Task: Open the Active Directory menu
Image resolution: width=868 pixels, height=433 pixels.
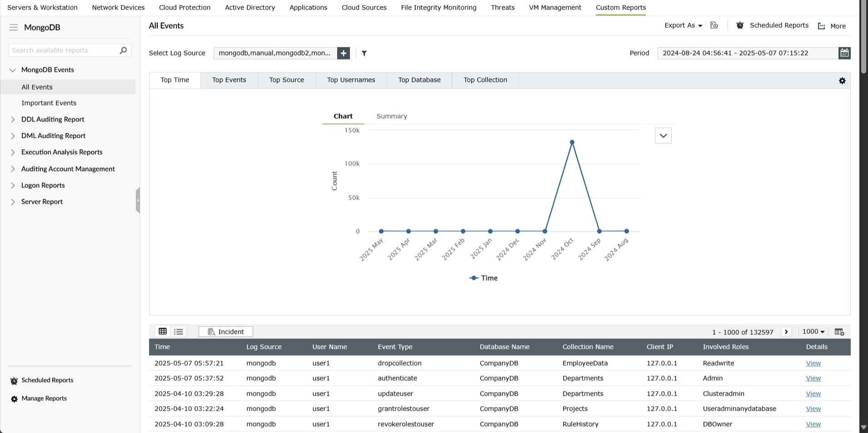Action: point(250,7)
